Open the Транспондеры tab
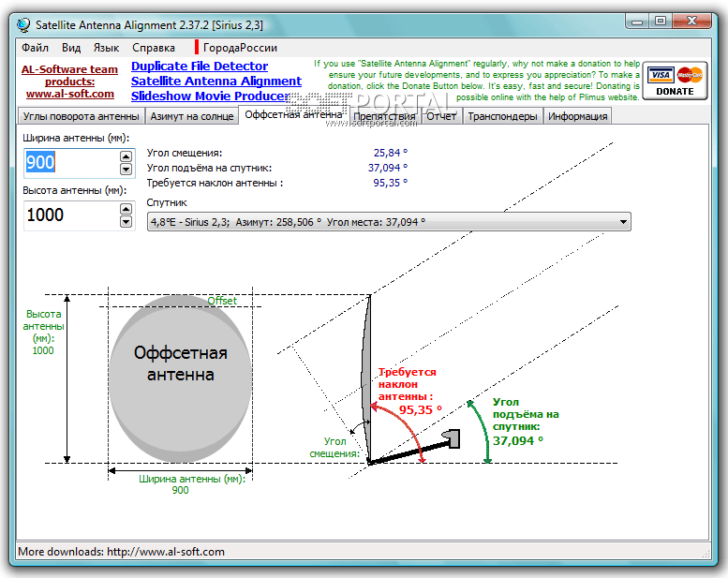The height and width of the screenshot is (578, 728). [502, 116]
